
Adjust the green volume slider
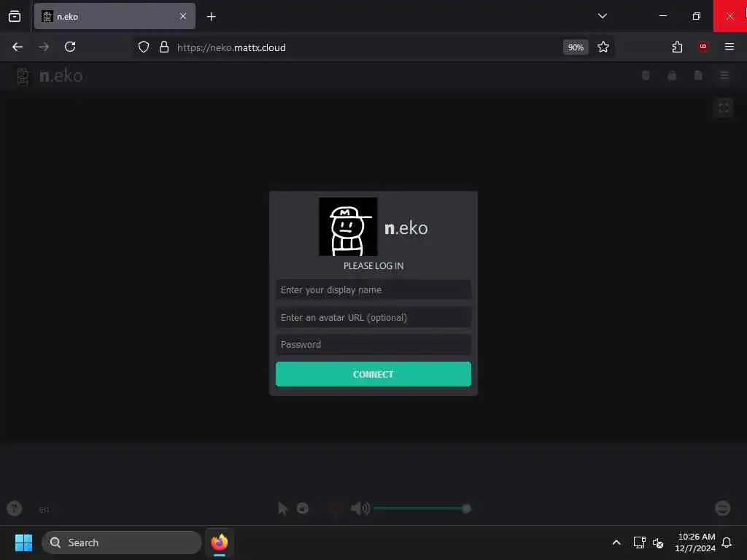(x=422, y=508)
